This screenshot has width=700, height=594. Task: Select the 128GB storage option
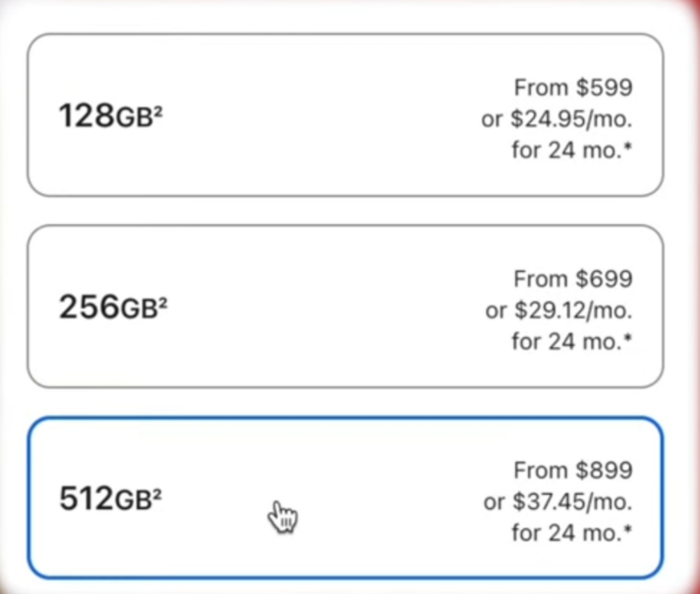[x=345, y=115]
